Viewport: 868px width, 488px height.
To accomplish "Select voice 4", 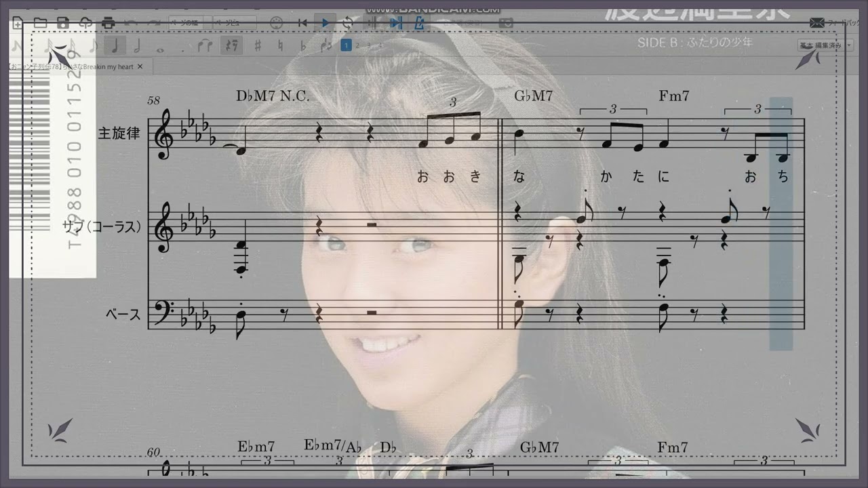I will [x=380, y=45].
